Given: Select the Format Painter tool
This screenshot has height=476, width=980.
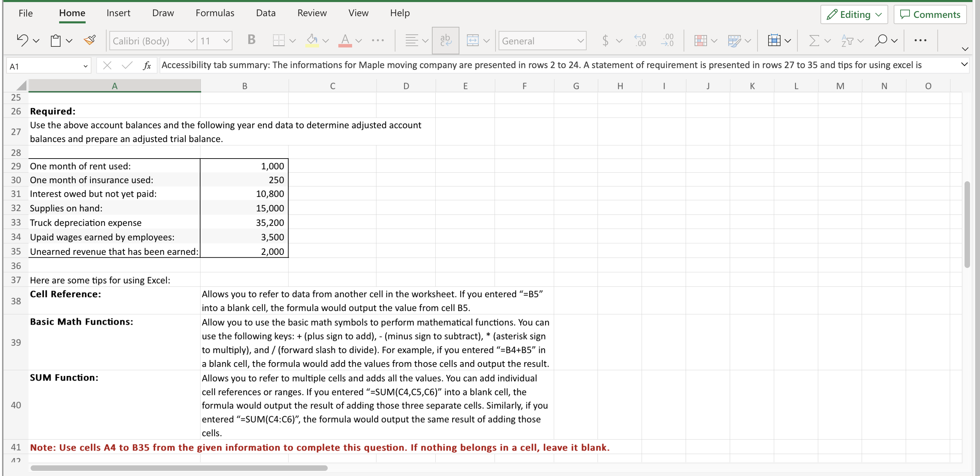Looking at the screenshot, I should [89, 40].
